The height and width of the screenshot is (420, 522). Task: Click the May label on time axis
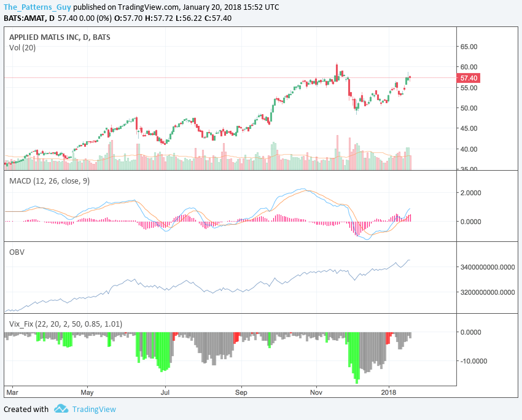click(87, 392)
